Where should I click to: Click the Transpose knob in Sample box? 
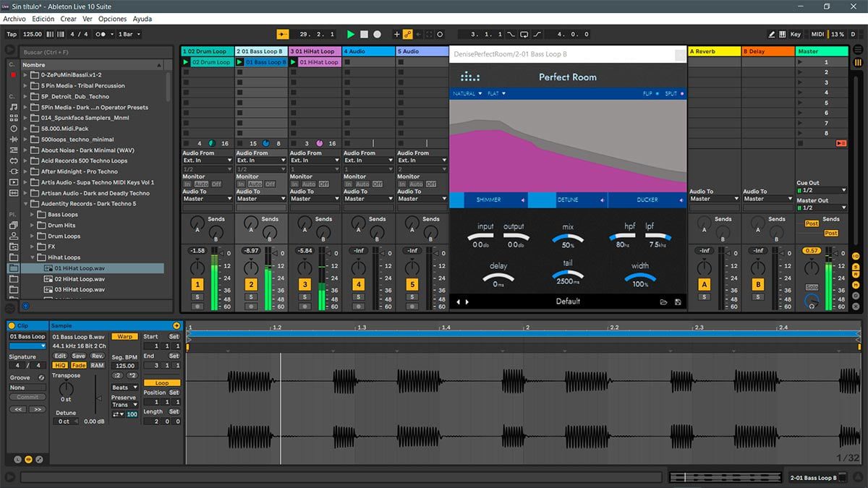[x=66, y=390]
